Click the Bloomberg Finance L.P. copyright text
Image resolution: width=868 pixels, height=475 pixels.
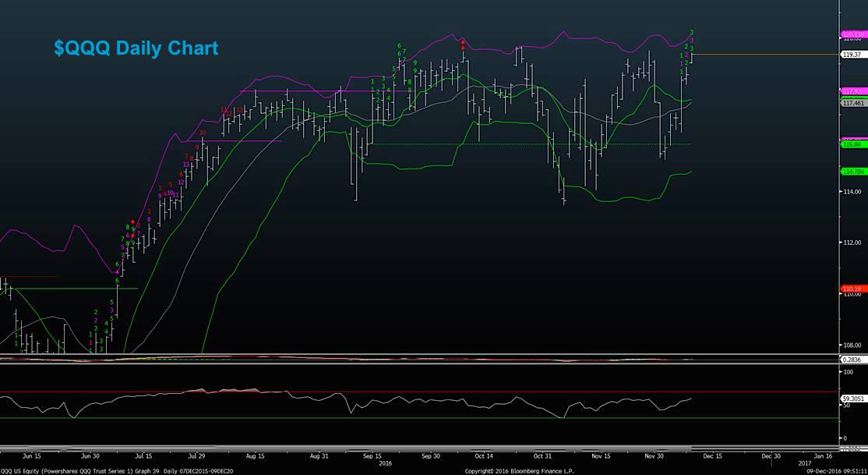[x=519, y=471]
